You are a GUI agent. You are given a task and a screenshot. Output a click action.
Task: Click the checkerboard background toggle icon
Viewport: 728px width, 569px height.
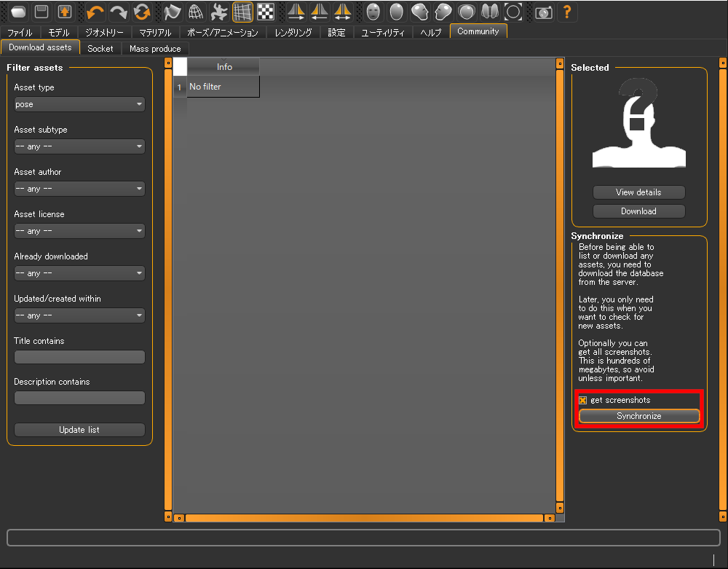point(264,12)
